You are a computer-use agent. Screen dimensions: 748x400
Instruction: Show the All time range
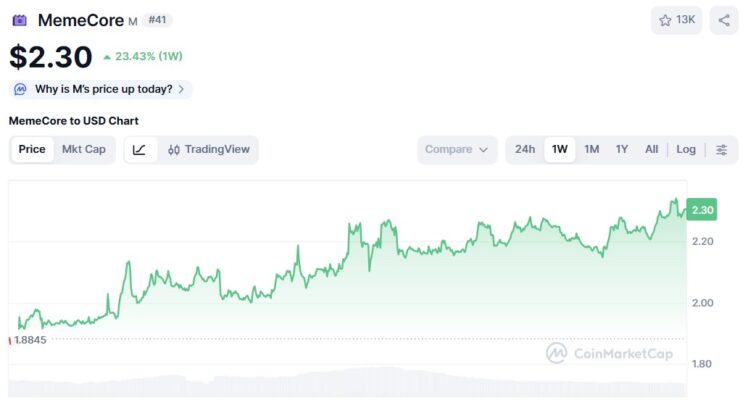[x=652, y=150]
